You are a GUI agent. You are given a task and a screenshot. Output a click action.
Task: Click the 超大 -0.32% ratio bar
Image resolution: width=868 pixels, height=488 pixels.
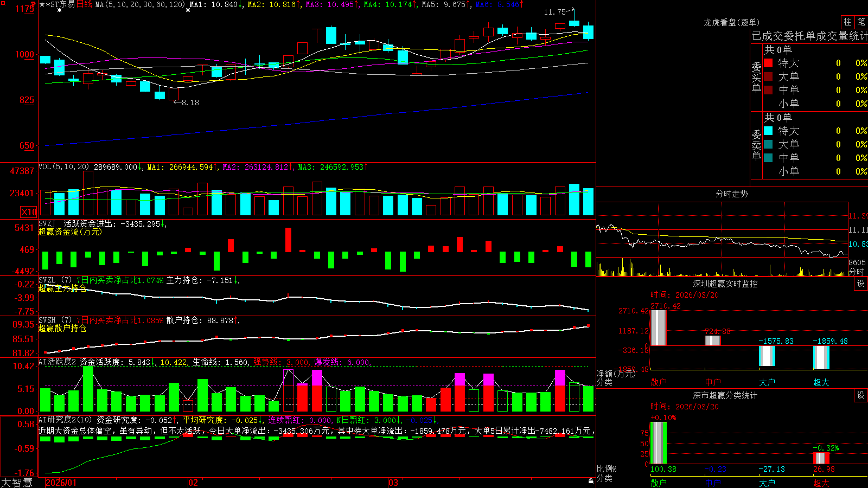tap(821, 458)
